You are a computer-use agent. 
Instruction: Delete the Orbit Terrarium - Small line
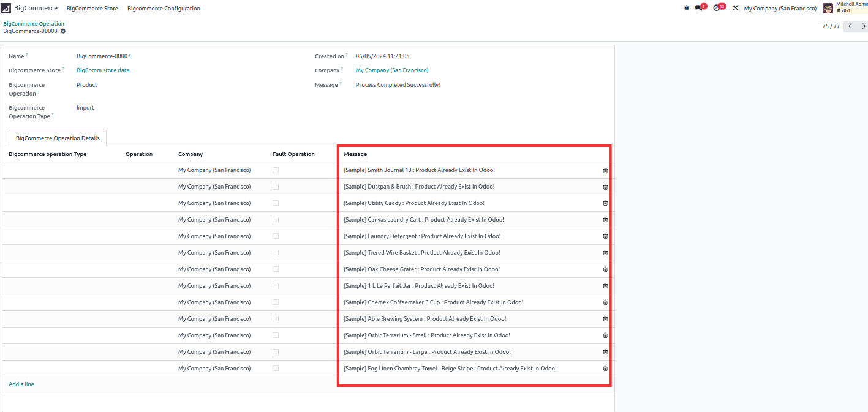605,335
